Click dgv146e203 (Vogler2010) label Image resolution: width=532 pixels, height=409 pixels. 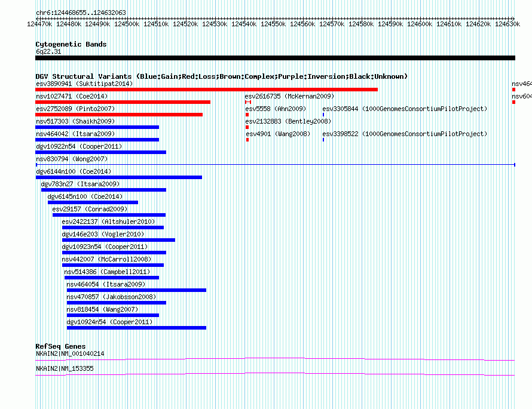(103, 234)
